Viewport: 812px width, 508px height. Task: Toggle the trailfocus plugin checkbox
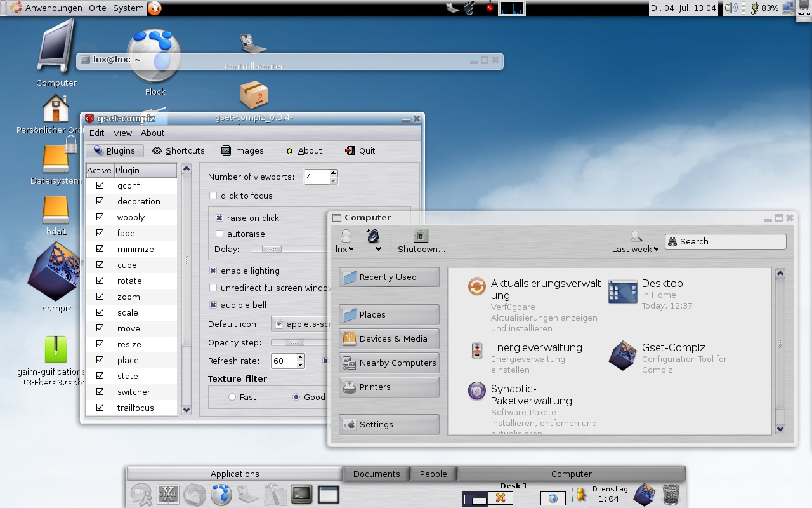pyautogui.click(x=100, y=408)
